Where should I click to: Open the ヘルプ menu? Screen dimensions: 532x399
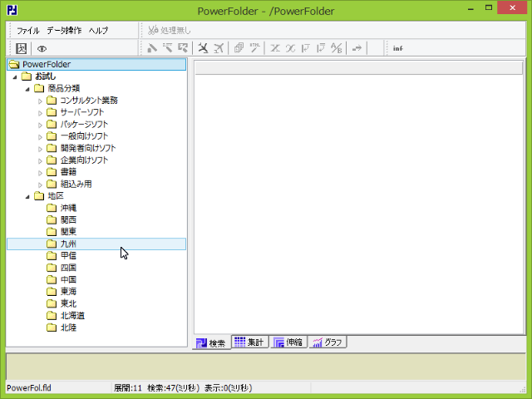pyautogui.click(x=98, y=30)
